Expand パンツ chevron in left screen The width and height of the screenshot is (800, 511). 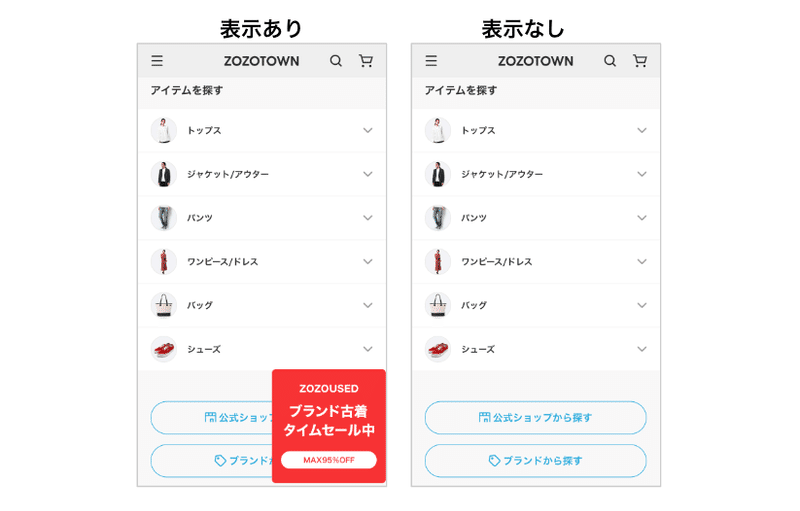click(x=368, y=218)
